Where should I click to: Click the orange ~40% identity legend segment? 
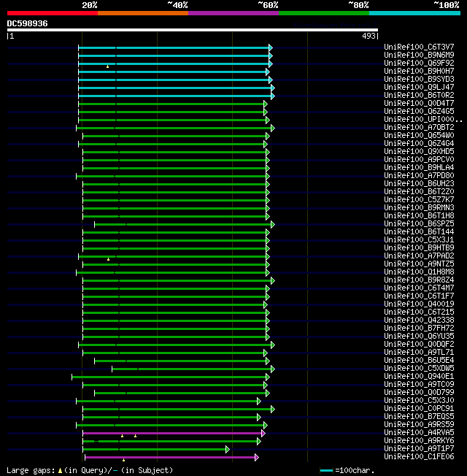pos(143,13)
